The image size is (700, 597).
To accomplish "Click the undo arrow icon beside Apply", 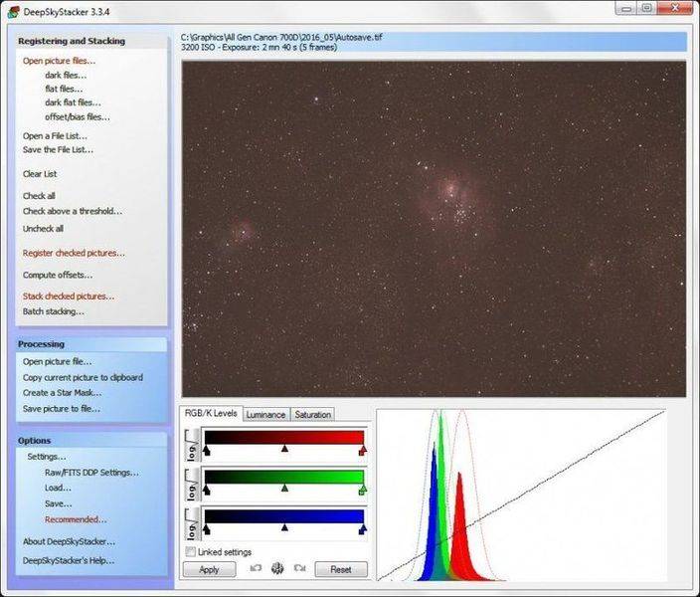I will tap(256, 569).
